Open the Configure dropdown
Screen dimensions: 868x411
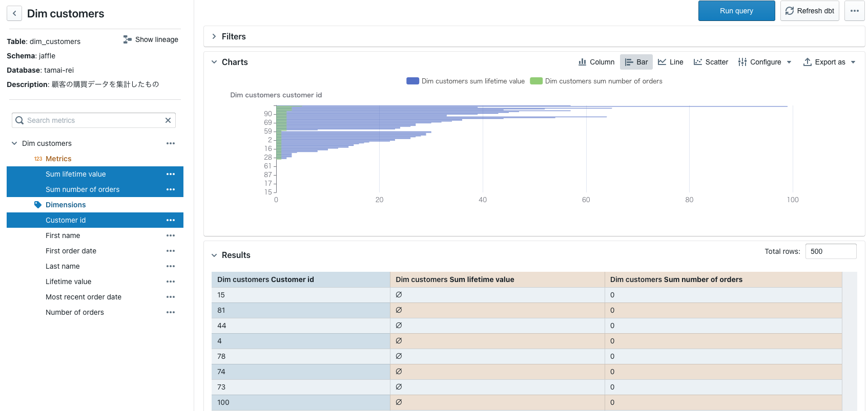tap(765, 62)
